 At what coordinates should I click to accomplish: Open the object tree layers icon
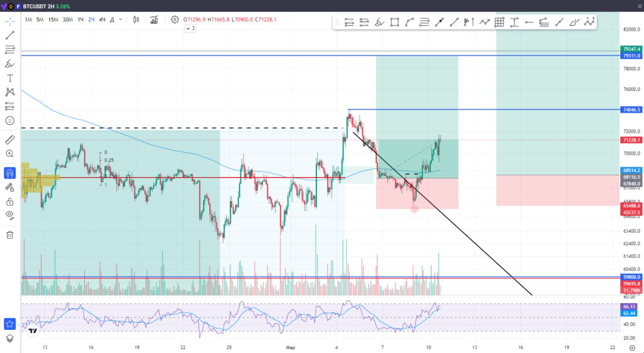point(10,338)
